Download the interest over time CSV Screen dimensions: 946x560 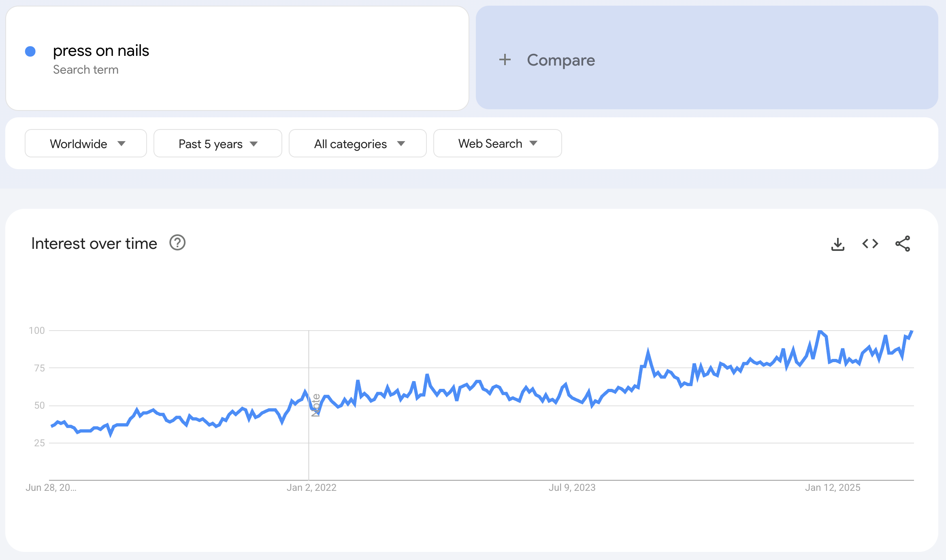(837, 244)
